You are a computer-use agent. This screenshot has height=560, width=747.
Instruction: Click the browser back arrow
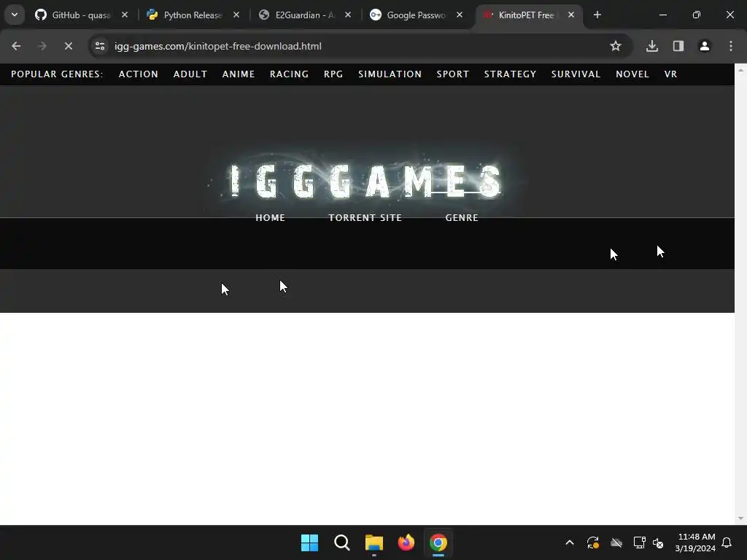pos(16,46)
